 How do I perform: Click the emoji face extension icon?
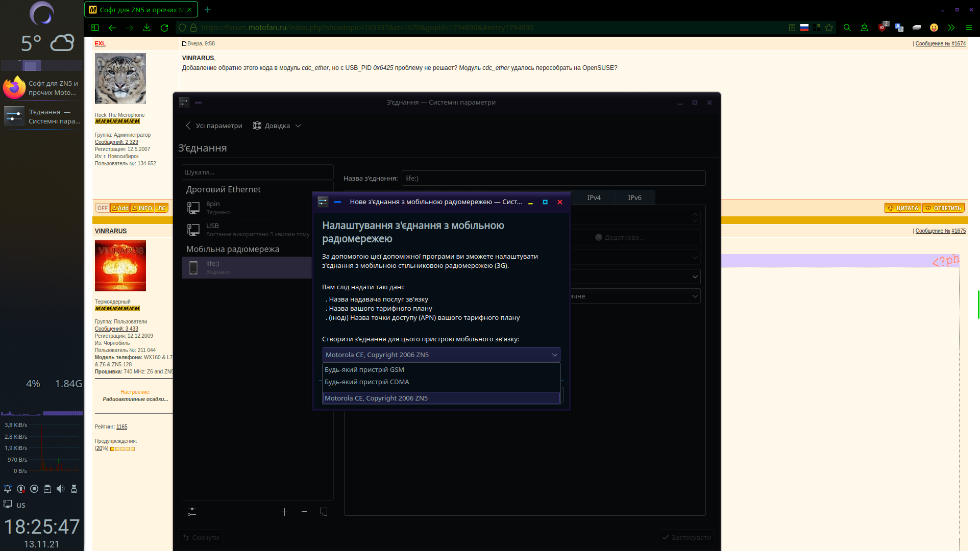coord(934,28)
